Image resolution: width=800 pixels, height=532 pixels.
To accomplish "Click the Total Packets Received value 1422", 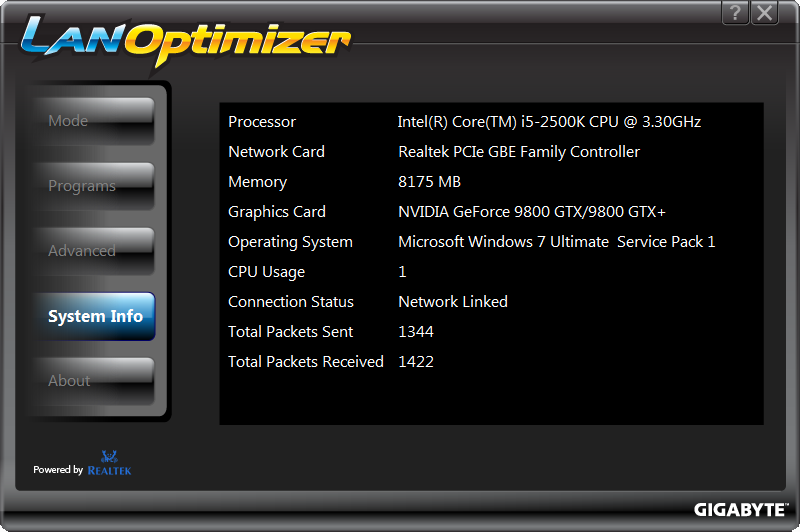I will 416,362.
